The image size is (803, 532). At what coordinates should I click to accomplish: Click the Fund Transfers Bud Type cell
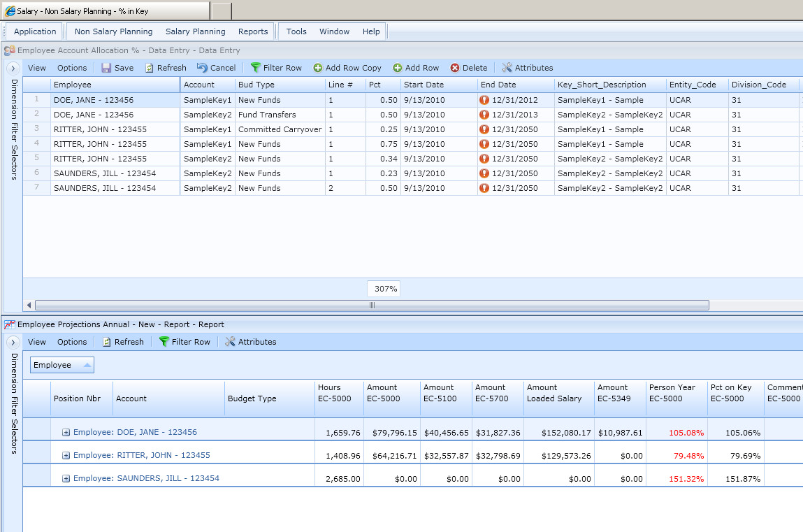280,115
